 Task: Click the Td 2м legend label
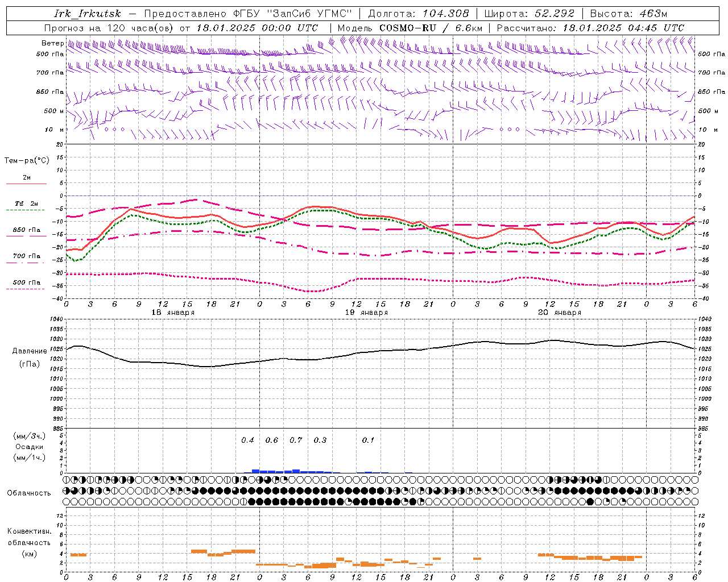coord(27,203)
